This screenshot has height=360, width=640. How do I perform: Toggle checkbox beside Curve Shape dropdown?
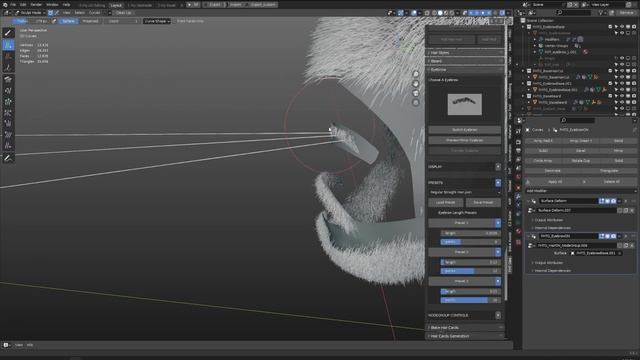175,21
